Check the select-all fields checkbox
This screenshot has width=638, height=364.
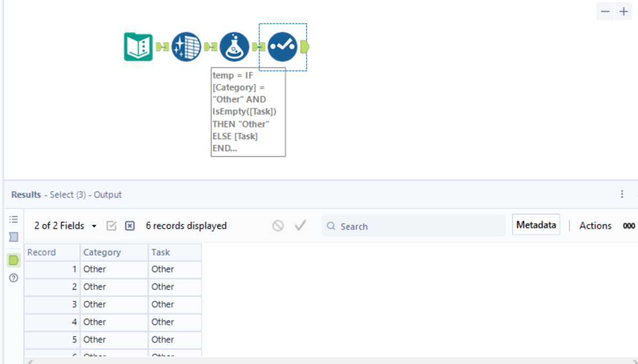111,225
